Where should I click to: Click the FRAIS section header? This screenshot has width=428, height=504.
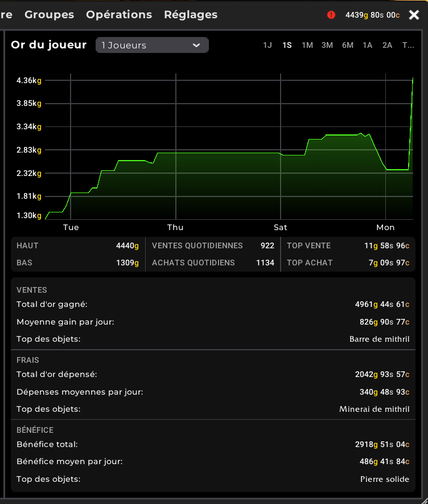28,360
